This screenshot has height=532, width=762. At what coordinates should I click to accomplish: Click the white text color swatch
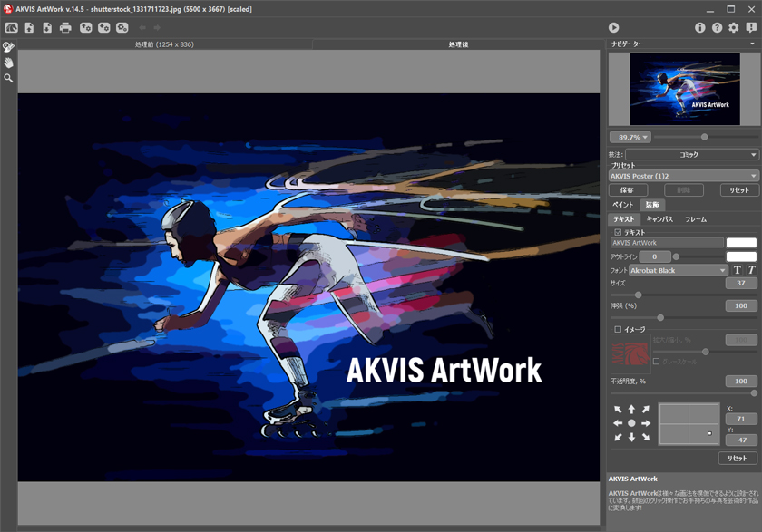741,243
